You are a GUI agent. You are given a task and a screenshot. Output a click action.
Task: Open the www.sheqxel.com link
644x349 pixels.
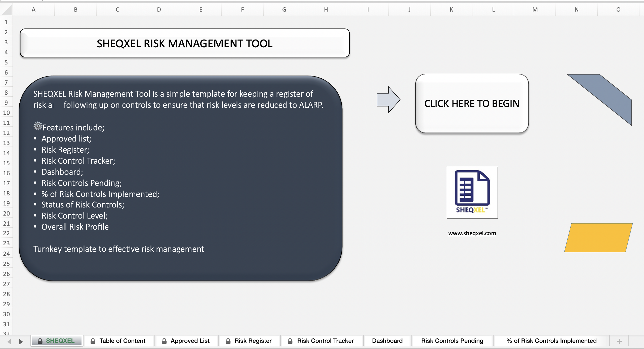(472, 233)
